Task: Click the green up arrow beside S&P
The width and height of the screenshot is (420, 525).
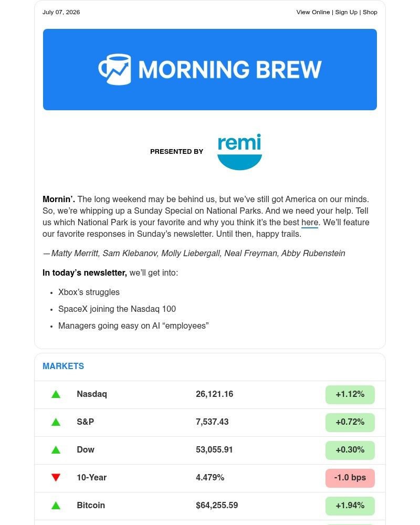Action: 56,422
